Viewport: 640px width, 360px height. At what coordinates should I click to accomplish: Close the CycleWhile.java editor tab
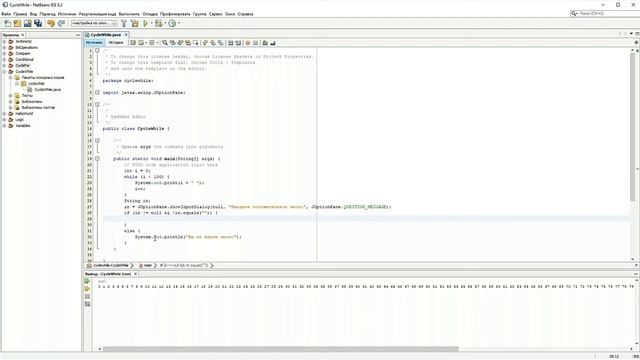[126, 35]
